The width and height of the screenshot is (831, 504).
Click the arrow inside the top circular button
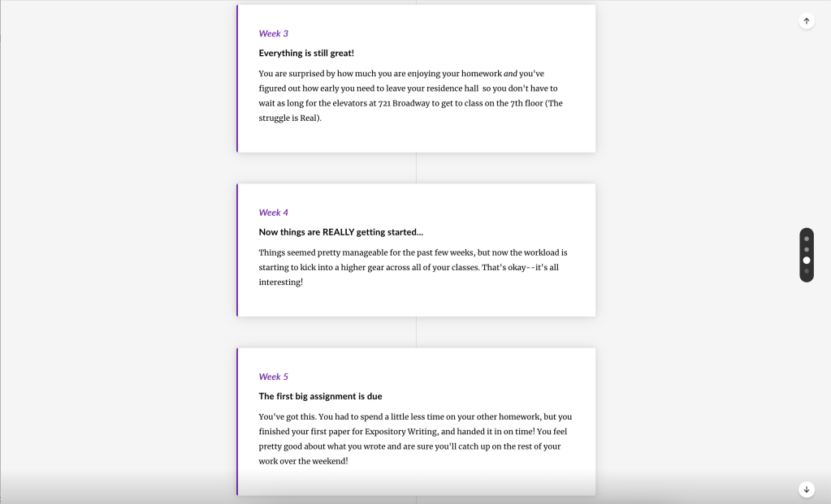pyautogui.click(x=807, y=20)
